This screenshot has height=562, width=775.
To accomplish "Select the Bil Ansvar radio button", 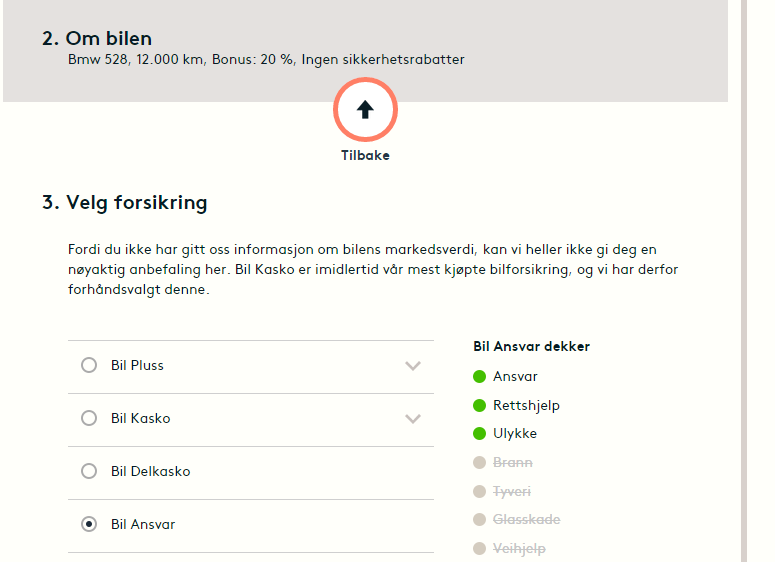I will pyautogui.click(x=89, y=524).
